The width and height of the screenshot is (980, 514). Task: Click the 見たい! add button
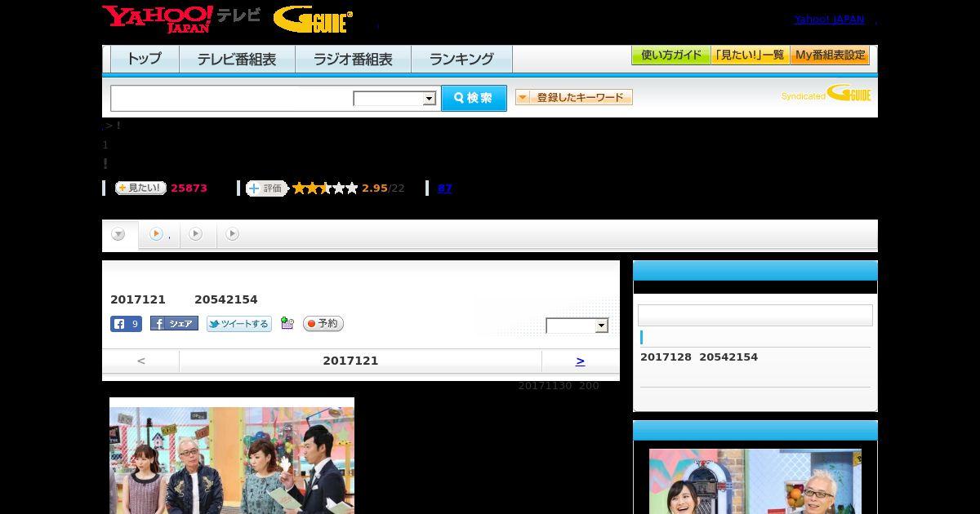140,188
